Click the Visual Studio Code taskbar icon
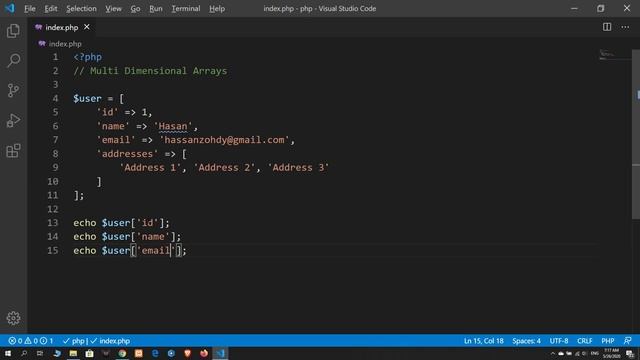Image resolution: width=640 pixels, height=360 pixels. [x=220, y=353]
